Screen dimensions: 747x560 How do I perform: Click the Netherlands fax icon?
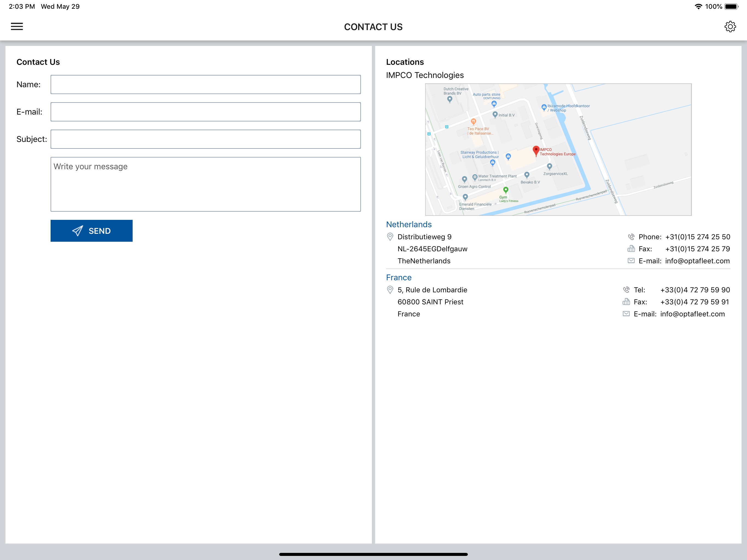coord(631,249)
